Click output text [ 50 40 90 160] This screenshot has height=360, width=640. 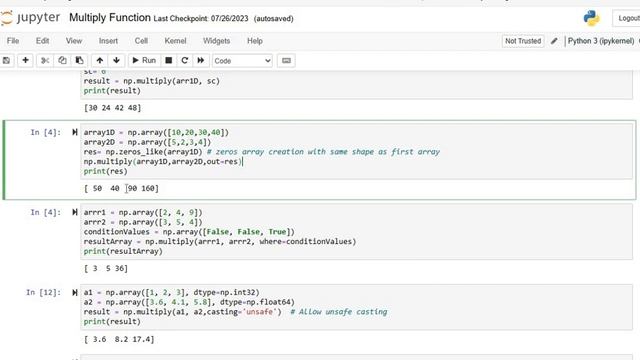121,188
